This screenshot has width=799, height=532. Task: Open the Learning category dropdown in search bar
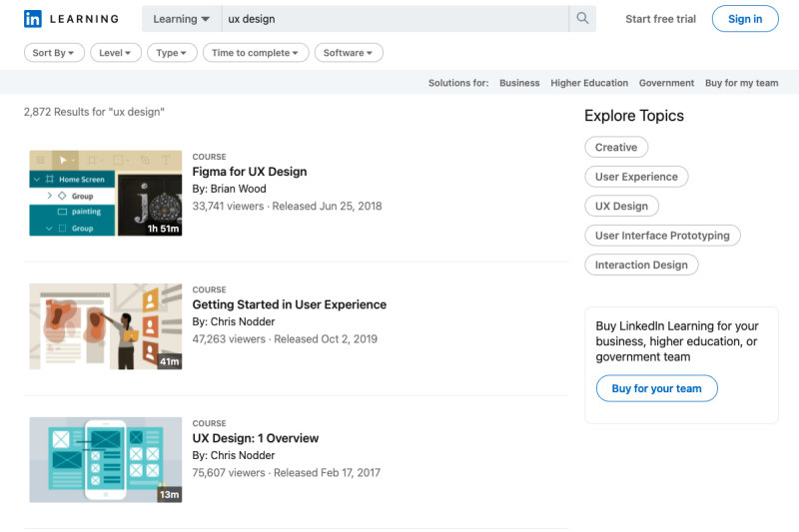click(x=182, y=19)
